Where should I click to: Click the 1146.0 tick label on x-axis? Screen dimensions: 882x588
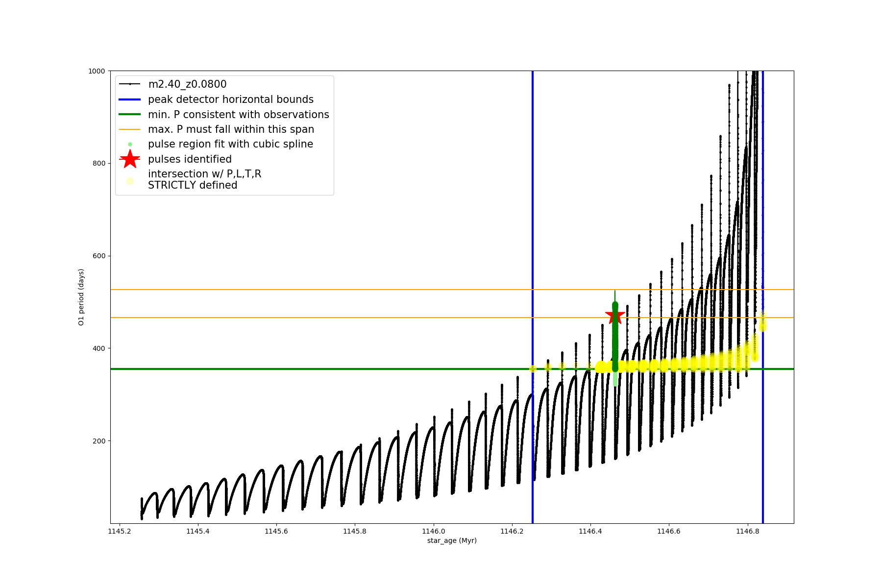pos(433,531)
